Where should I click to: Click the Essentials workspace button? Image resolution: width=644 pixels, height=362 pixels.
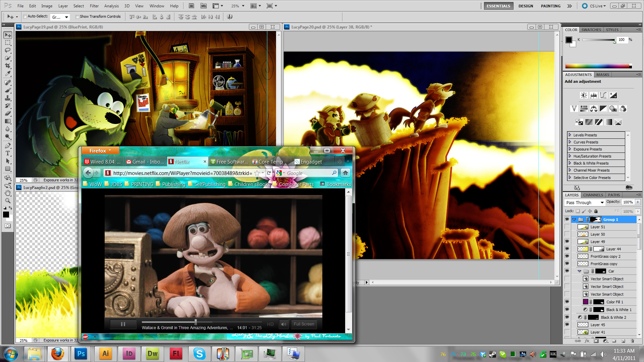point(498,6)
